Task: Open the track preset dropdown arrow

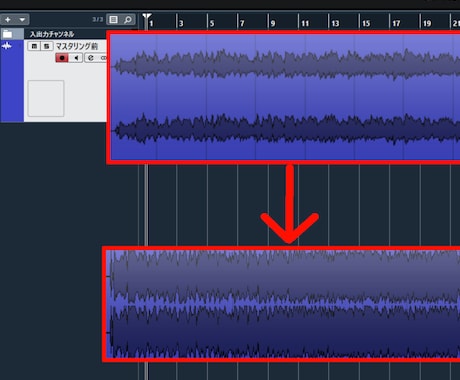Action: tap(22, 20)
